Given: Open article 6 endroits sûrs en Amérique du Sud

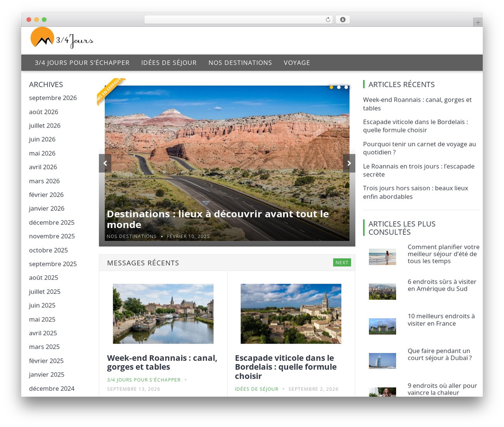Looking at the screenshot, I should (x=442, y=285).
